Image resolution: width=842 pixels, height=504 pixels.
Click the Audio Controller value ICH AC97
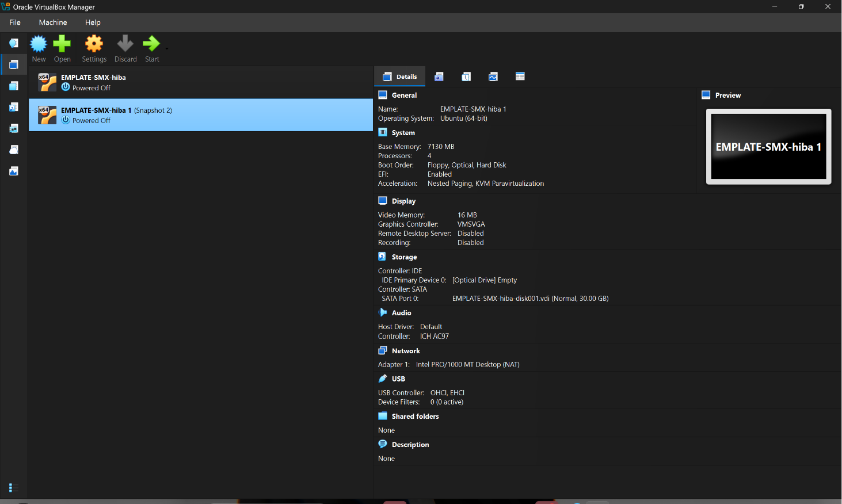[435, 337]
